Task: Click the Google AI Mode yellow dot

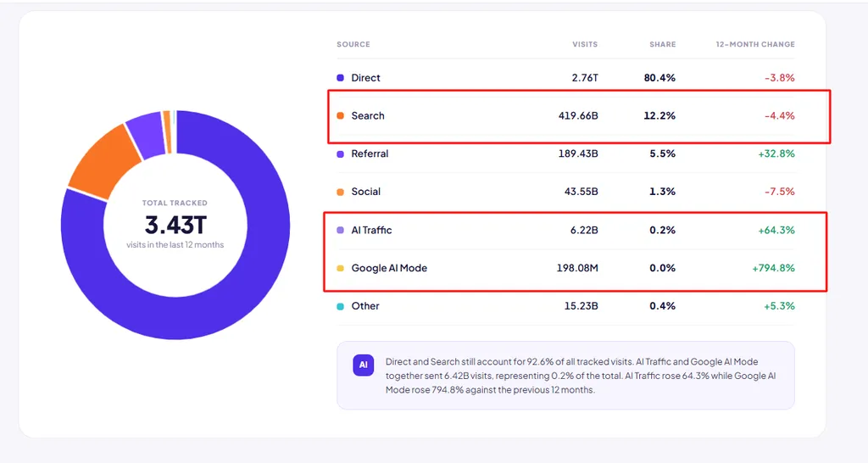Action: pos(341,268)
